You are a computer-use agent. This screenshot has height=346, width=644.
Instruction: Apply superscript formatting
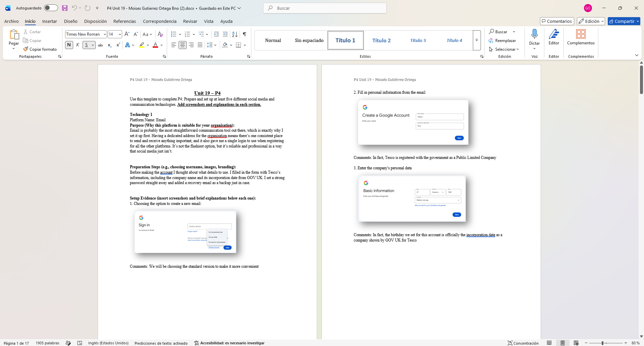tap(118, 45)
